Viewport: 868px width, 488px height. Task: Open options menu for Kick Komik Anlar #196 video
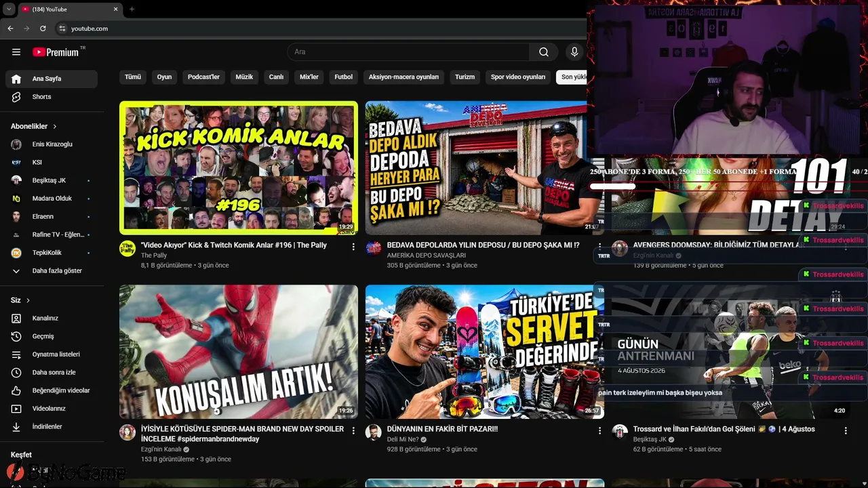tap(353, 247)
